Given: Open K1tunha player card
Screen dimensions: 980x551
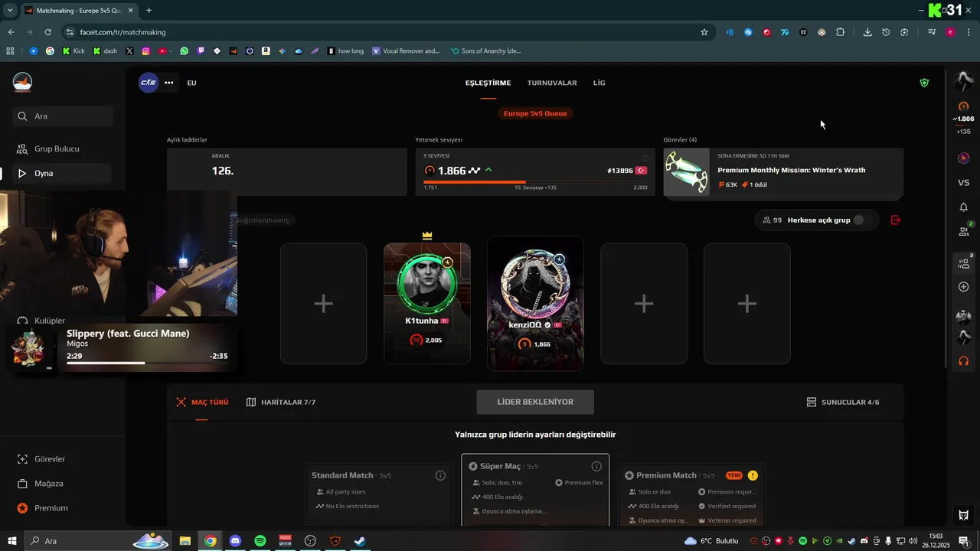Looking at the screenshot, I should coord(427,303).
